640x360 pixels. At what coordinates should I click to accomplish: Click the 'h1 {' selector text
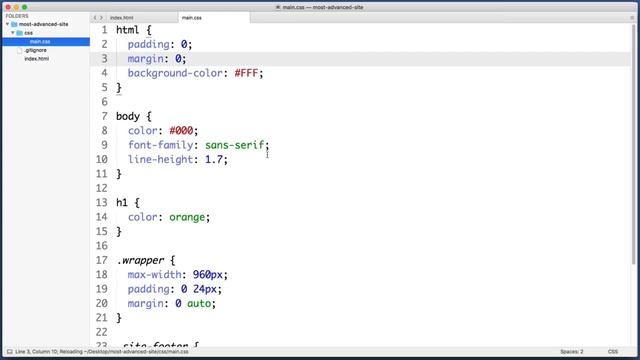pos(128,202)
